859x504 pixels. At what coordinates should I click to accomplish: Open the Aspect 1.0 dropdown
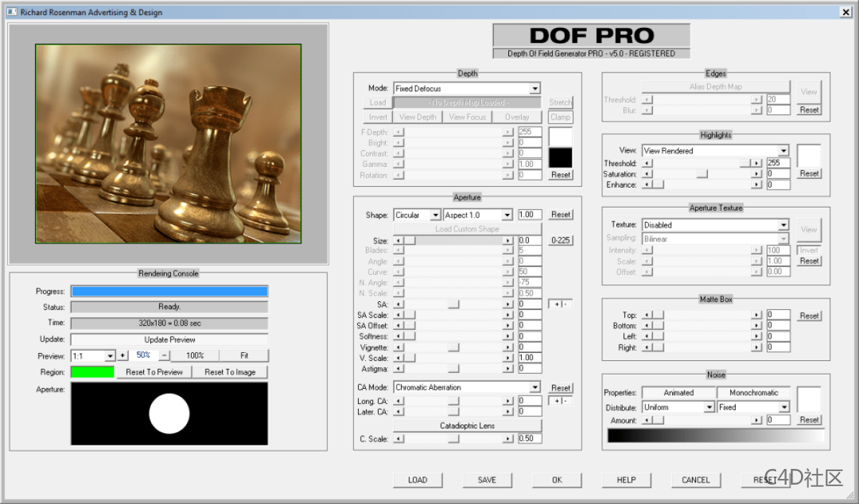click(x=477, y=214)
